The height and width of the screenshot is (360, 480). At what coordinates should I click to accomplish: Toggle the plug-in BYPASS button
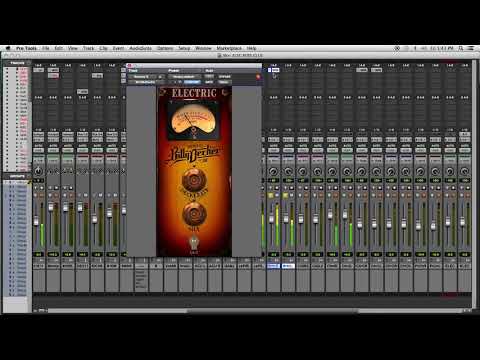click(x=224, y=77)
